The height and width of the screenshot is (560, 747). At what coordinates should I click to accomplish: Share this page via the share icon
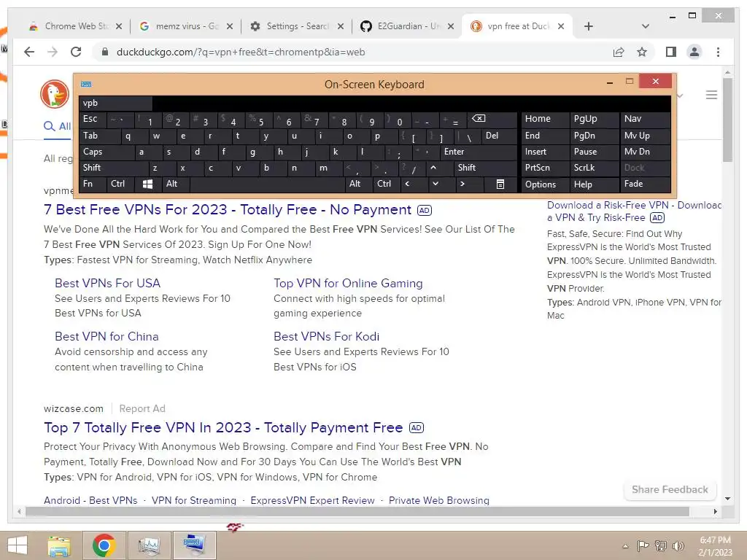pos(619,52)
